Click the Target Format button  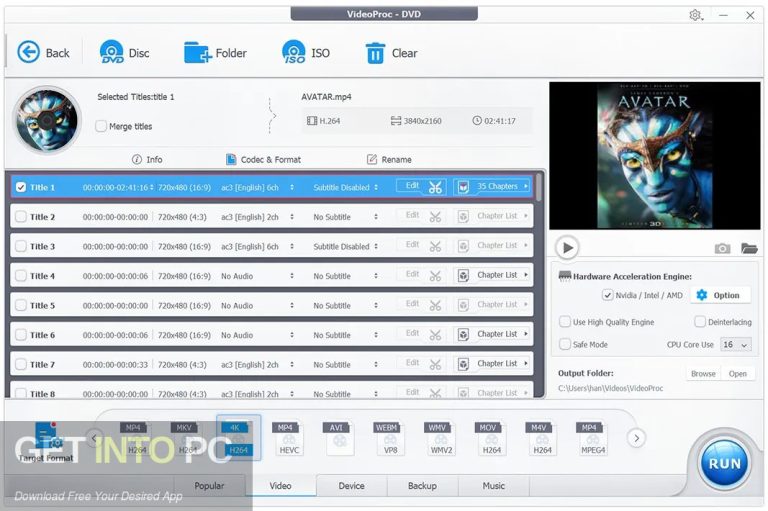click(46, 442)
